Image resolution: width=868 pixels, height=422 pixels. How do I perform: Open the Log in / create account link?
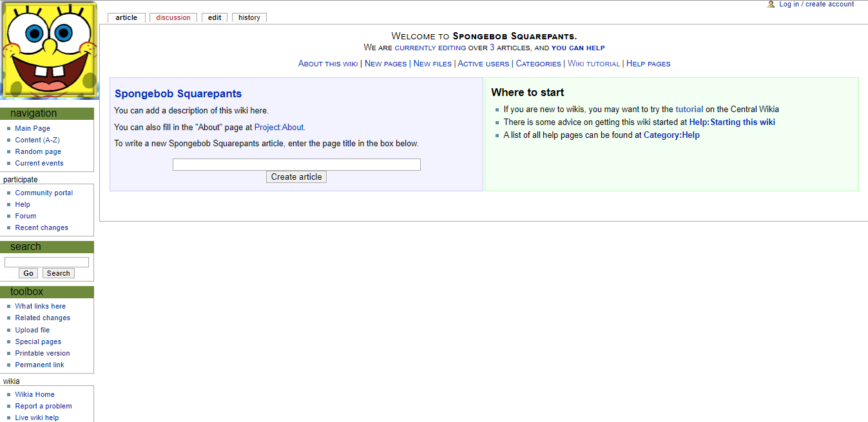click(x=816, y=4)
